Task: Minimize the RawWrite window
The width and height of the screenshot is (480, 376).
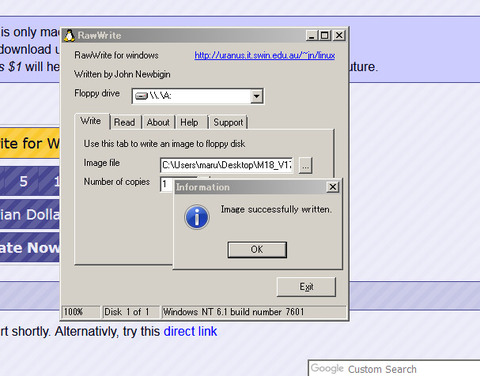Action: [x=312, y=35]
